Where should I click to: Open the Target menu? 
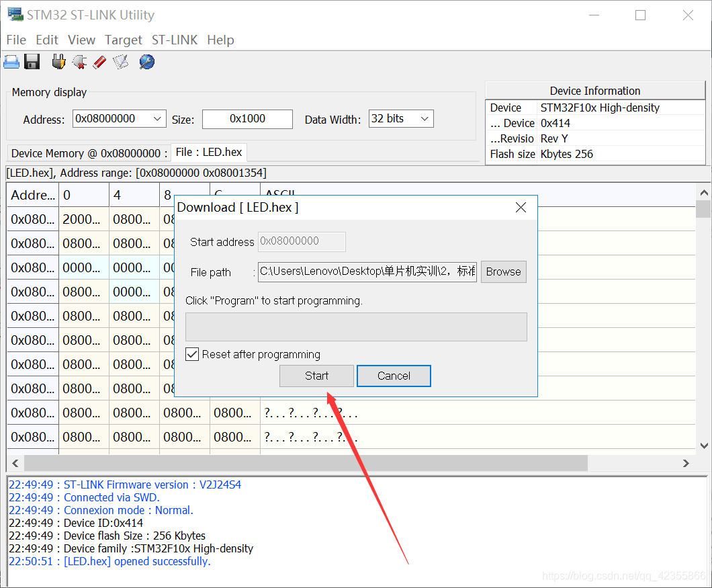(124, 40)
